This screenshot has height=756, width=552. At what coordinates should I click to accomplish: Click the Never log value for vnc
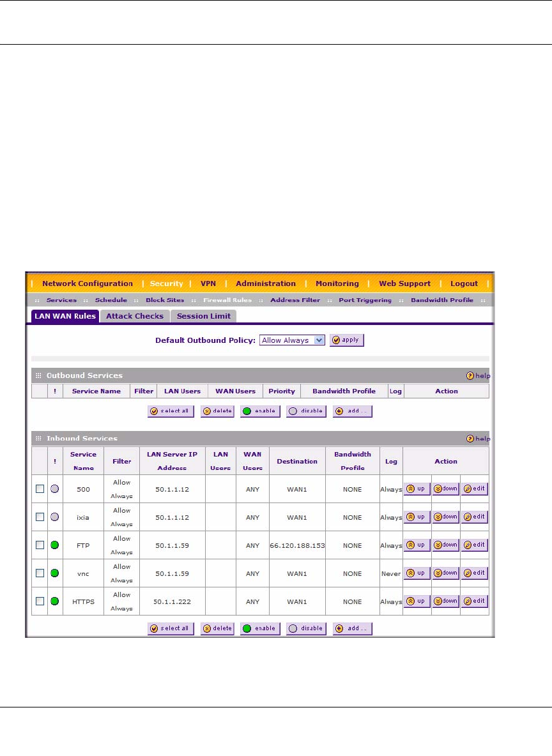tap(391, 574)
